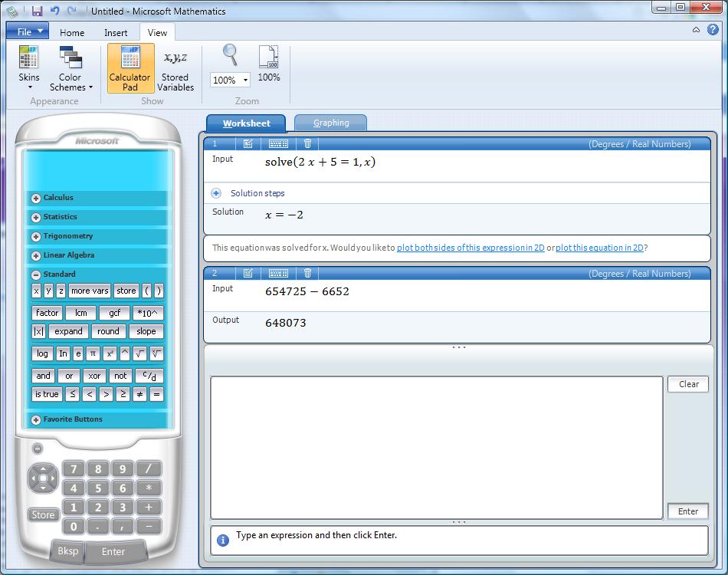Viewport: 728px width, 575px height.
Task: Click the Stored Variables icon
Action: point(175,58)
